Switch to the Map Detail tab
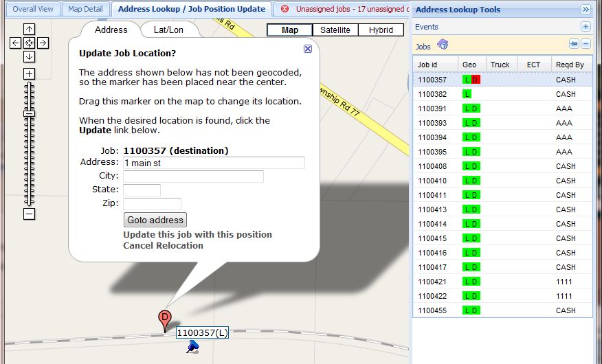 click(x=85, y=9)
